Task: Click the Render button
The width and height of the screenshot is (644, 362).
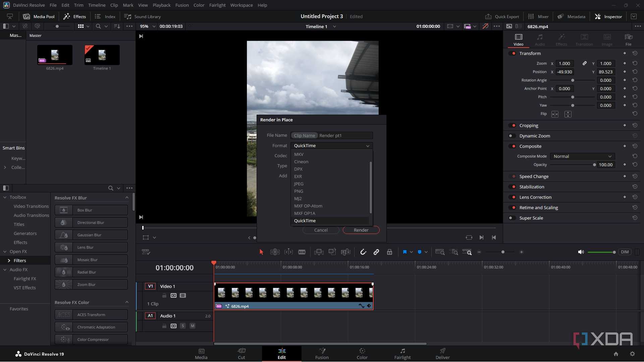Action: (361, 230)
